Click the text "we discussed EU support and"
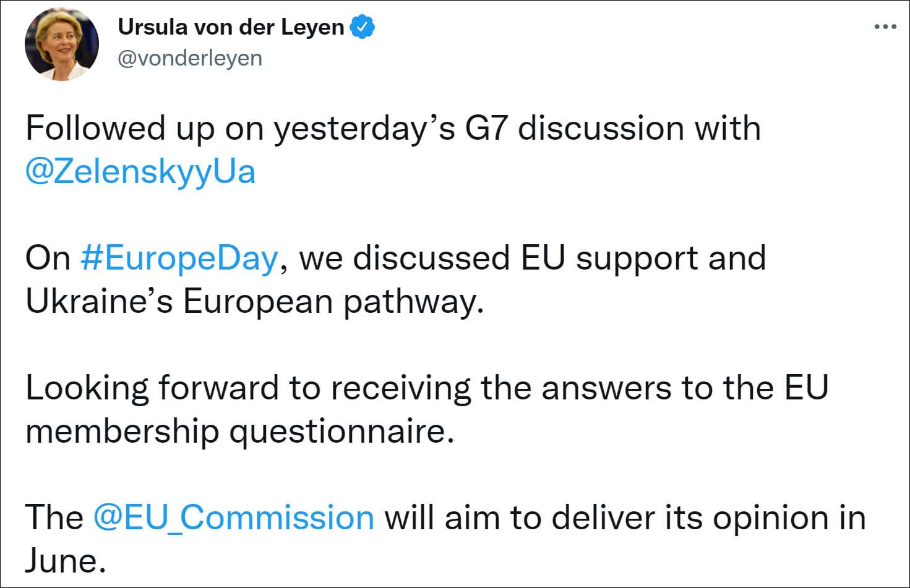 [x=532, y=258]
